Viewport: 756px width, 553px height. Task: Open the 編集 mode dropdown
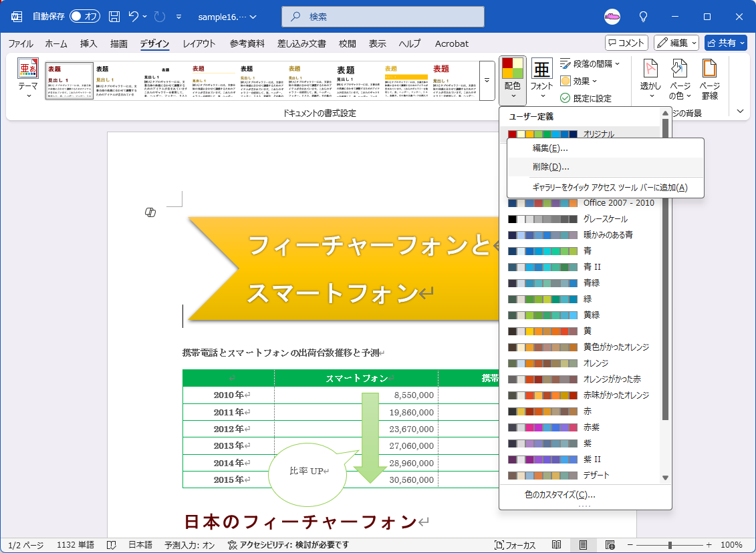676,43
